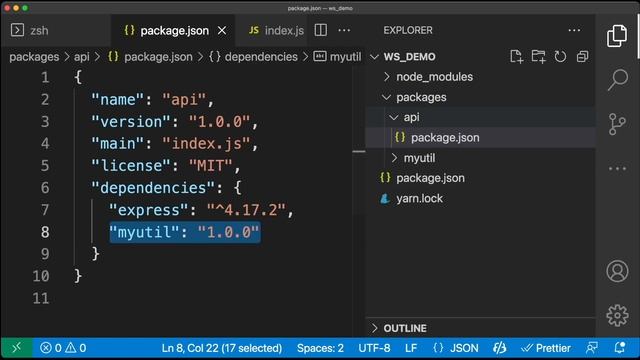Refresh the Explorer file tree
Viewport: 640px width, 360px height.
point(560,57)
